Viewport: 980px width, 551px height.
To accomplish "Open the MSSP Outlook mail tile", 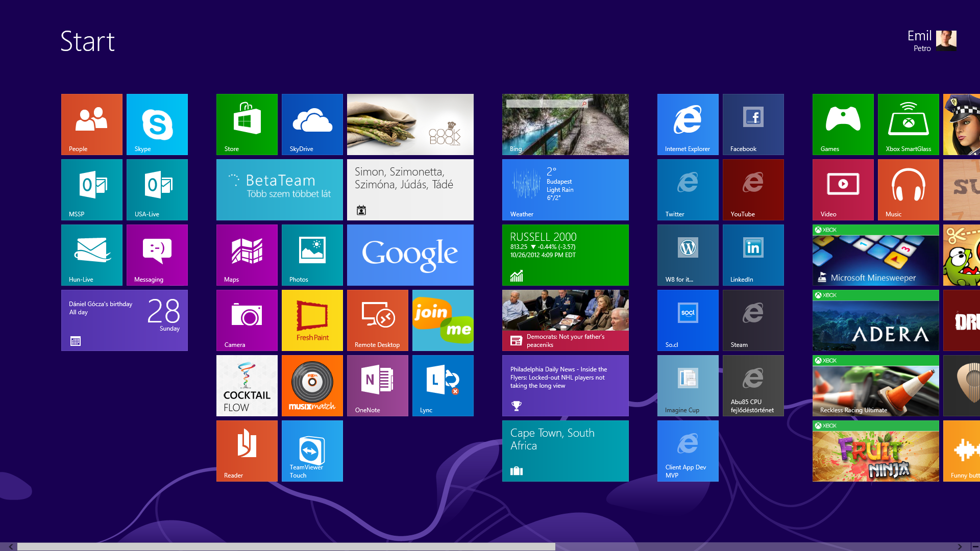I will (92, 190).
